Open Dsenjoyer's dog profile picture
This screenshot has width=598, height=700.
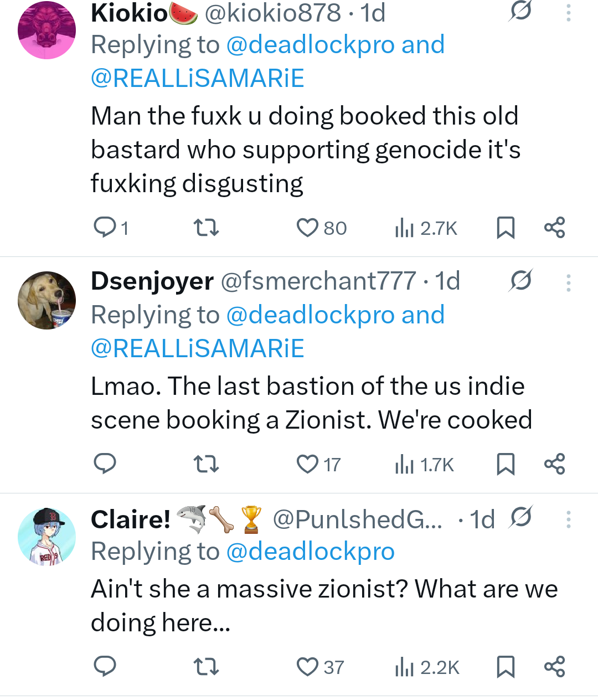(x=47, y=301)
